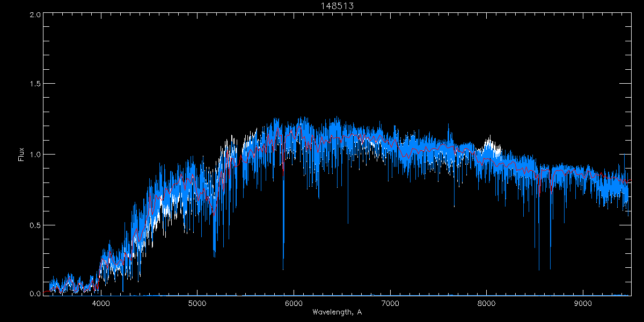Click the 2.0 flux tick label
The width and height of the screenshot is (644, 322).
coord(35,14)
